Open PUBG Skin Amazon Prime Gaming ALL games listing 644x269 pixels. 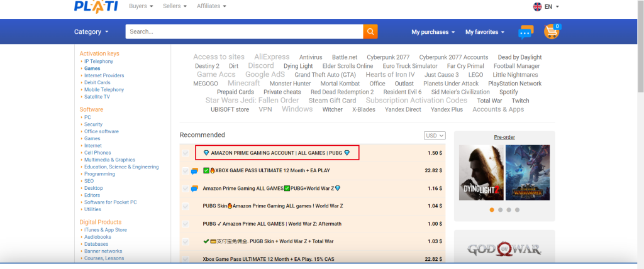(x=273, y=206)
